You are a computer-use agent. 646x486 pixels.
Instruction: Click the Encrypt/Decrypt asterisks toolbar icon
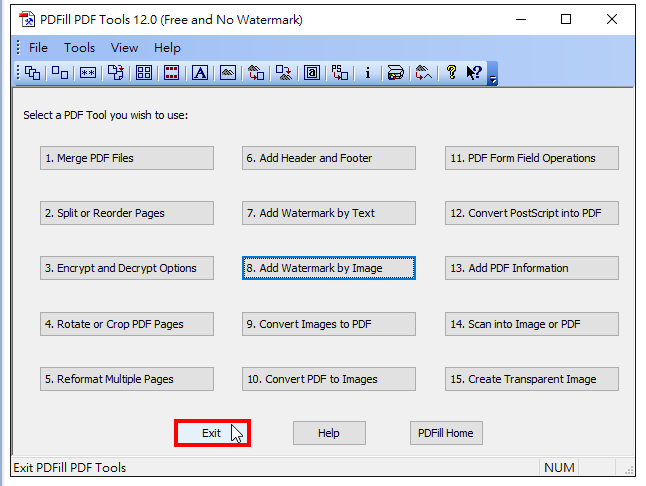(88, 73)
